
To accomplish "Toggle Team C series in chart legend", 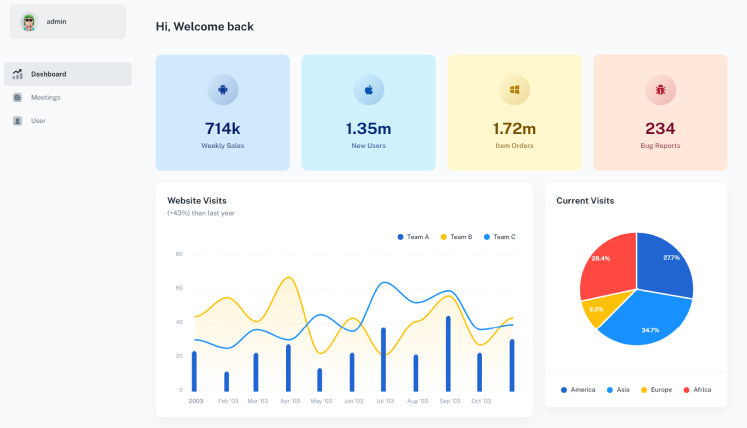I will pyautogui.click(x=499, y=237).
